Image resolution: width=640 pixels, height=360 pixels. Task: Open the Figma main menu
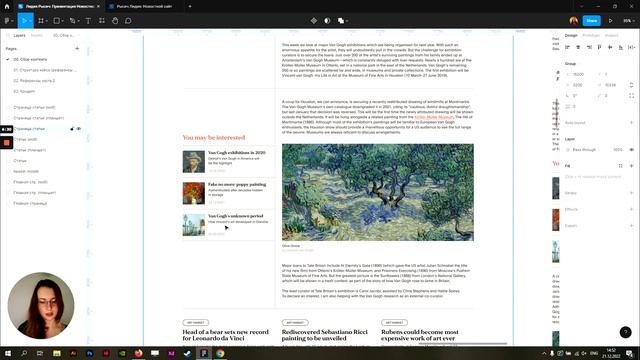tap(8, 21)
